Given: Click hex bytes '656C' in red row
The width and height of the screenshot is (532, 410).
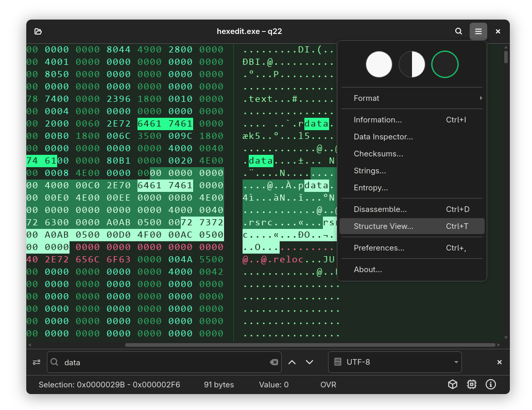Looking at the screenshot, I should [88, 260].
